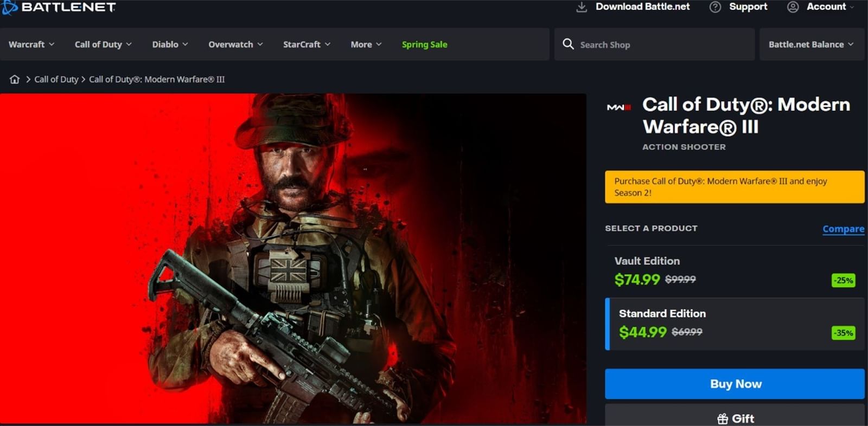This screenshot has height=426, width=868.
Task: Select the Vault Edition option
Action: [x=735, y=270]
